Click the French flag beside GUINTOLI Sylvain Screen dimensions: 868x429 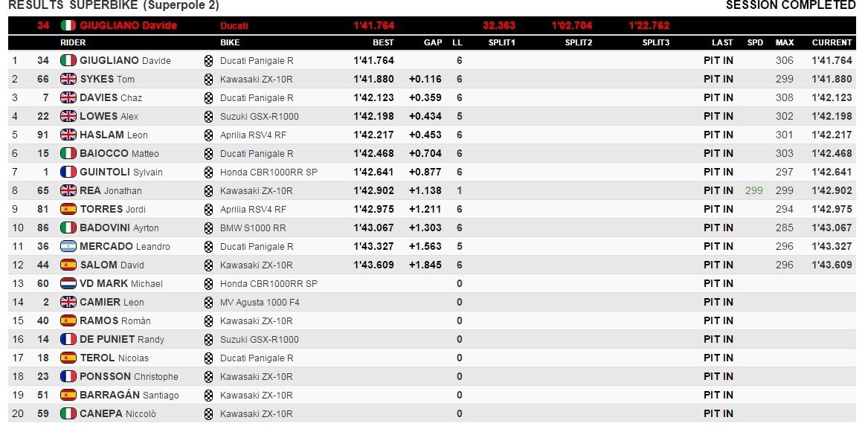pos(68,172)
